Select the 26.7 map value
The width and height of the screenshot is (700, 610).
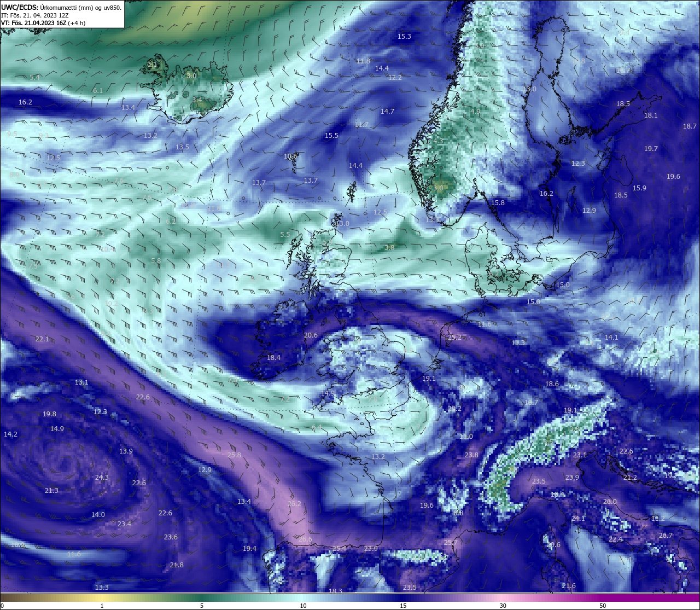point(666,536)
